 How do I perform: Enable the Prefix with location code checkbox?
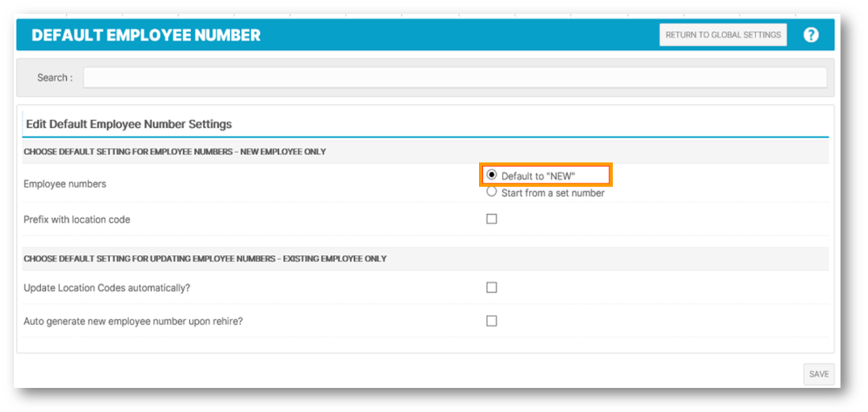(492, 219)
